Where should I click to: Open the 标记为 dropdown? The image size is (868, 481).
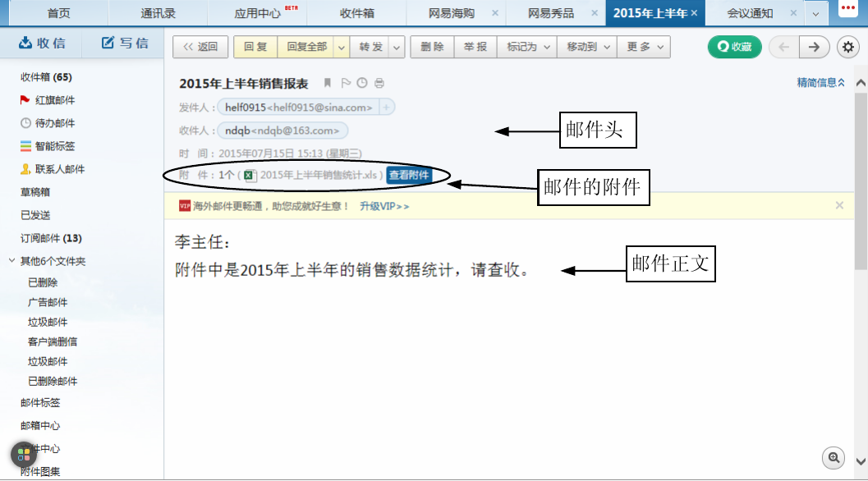click(528, 47)
